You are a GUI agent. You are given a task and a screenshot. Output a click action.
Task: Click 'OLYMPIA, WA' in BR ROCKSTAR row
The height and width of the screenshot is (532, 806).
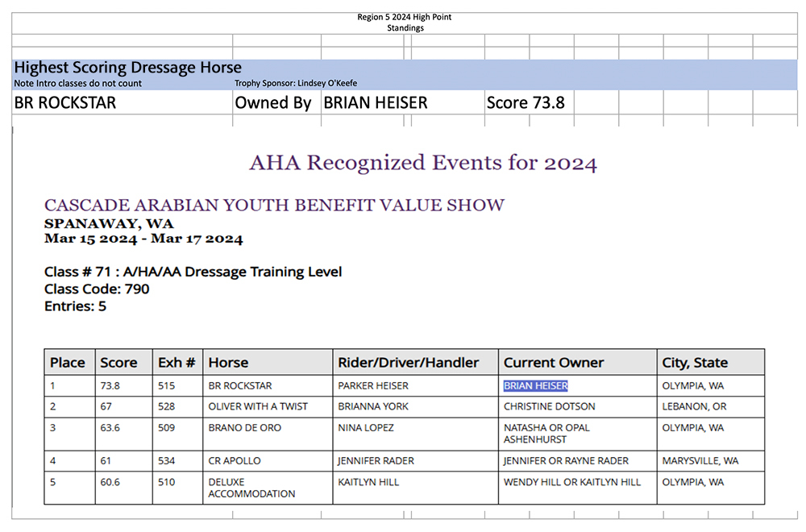[x=693, y=386]
